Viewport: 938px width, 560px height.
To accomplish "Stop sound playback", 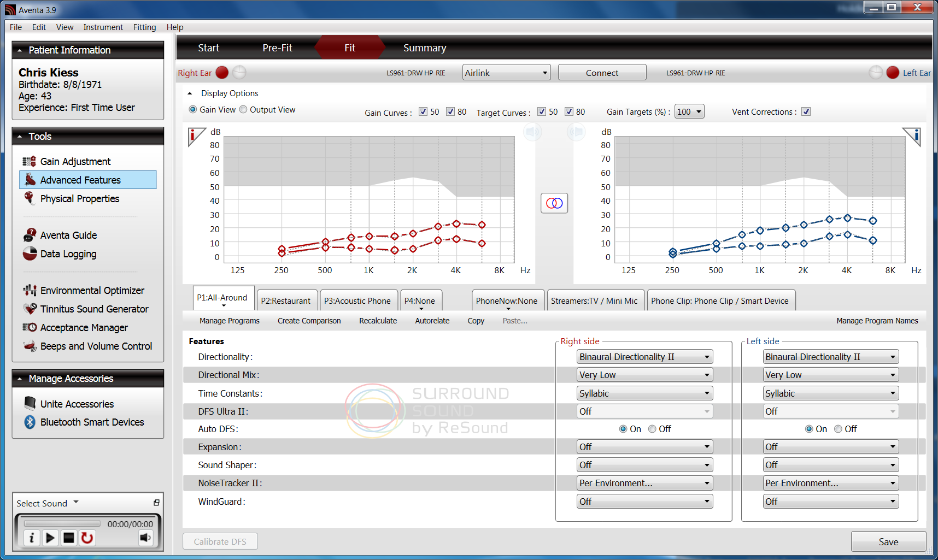I will [68, 538].
